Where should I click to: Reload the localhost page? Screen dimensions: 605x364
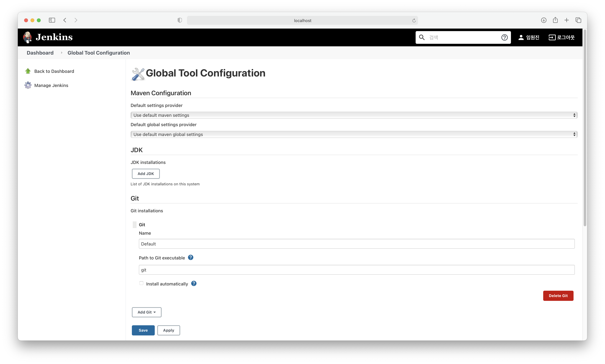[414, 20]
